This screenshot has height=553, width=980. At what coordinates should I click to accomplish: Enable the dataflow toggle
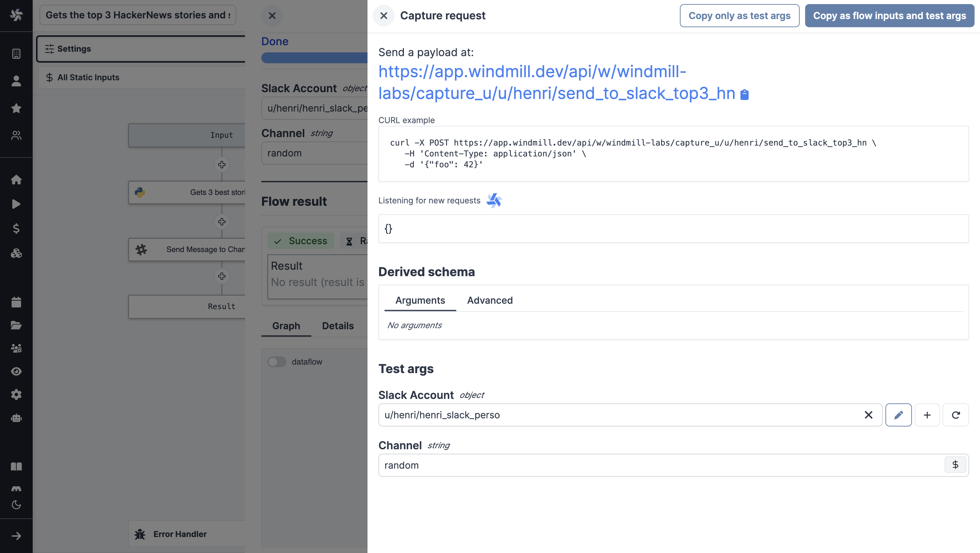tap(277, 362)
